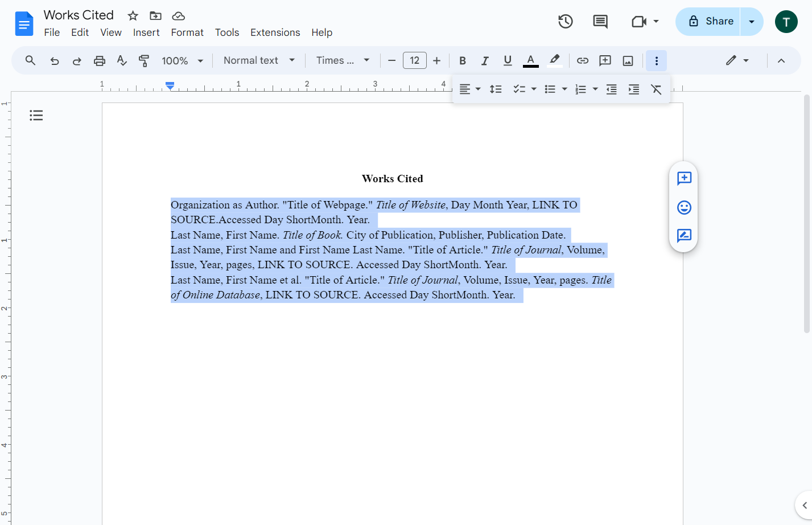Collapse the more-options overflow toolbar
Screen dimensions: 812x525
[x=656, y=60]
